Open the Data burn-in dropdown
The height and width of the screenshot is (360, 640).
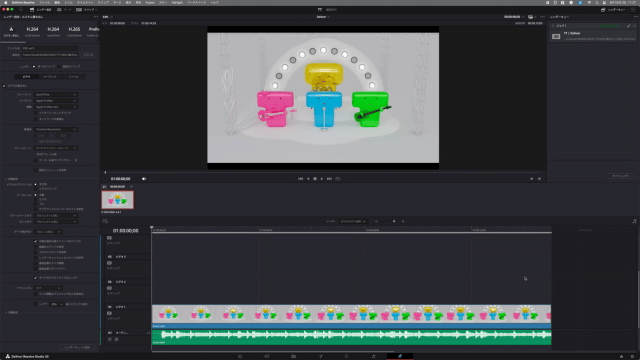(48, 232)
